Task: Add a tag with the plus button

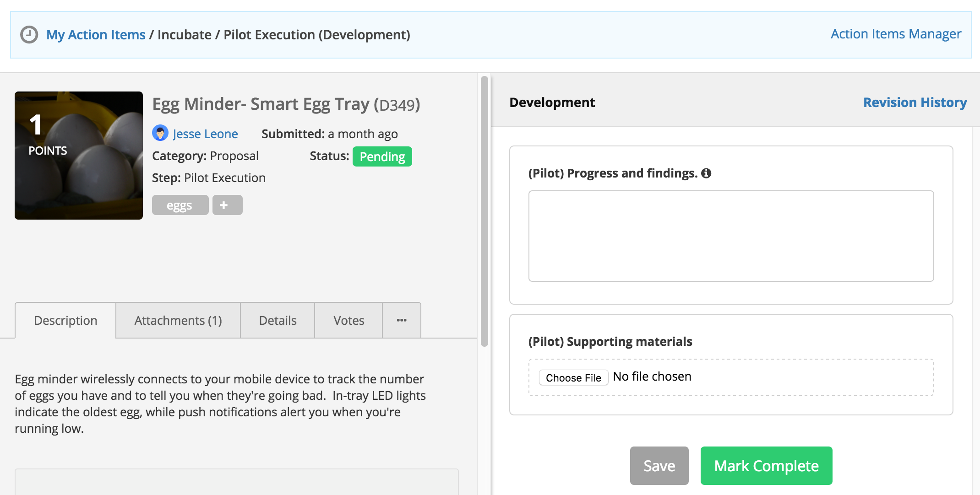Action: pyautogui.click(x=228, y=205)
